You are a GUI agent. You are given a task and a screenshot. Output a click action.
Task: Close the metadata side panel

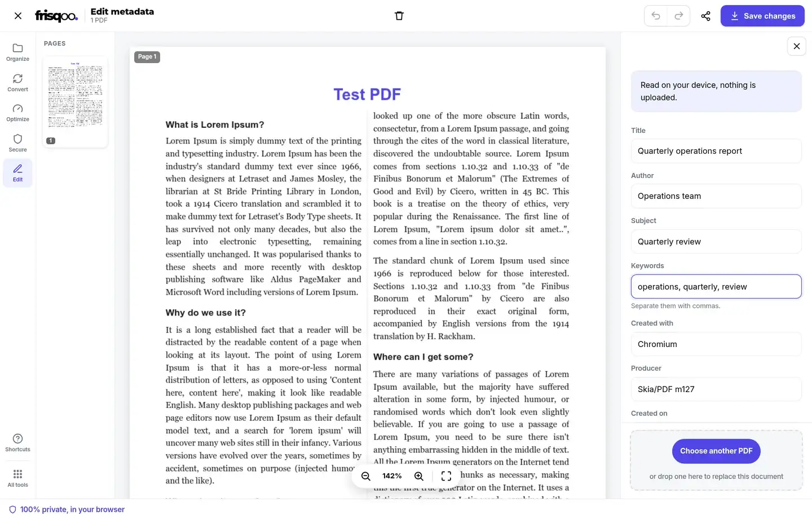pos(797,46)
